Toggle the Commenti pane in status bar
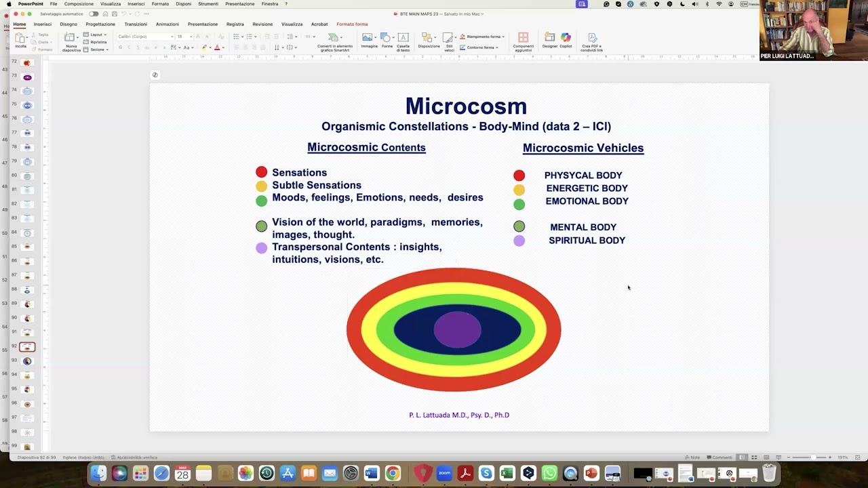This screenshot has width=868, height=488. [719, 457]
